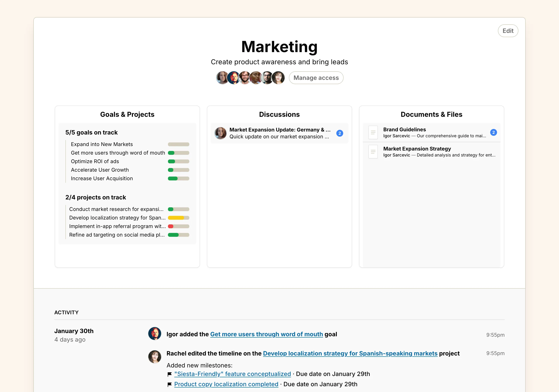Click the first member avatar under Marketing title
The image size is (559, 392).
[x=222, y=78]
